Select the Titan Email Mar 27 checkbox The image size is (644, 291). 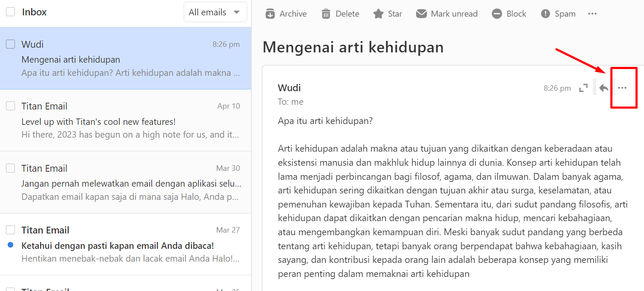pos(10,230)
